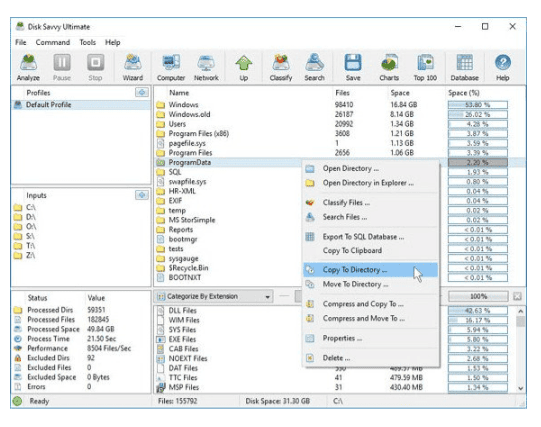Click the Ready status icon
Viewport: 541px width, 427px height.
point(17,401)
